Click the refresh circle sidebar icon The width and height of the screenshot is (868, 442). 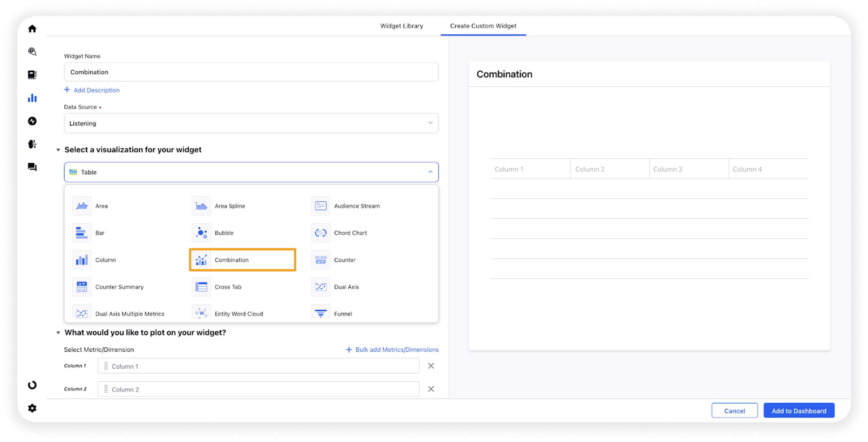pyautogui.click(x=32, y=385)
